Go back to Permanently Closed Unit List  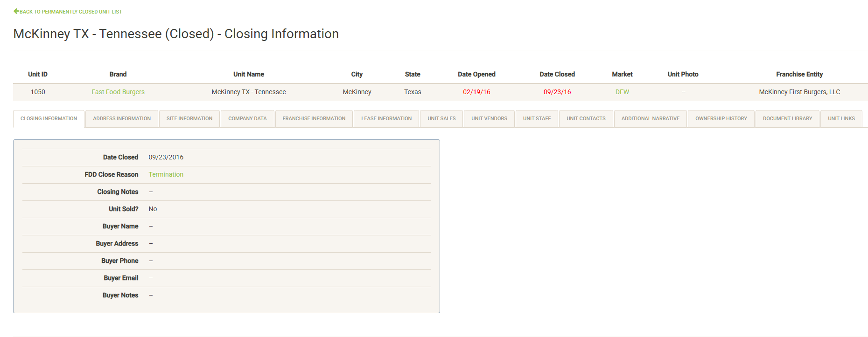click(70, 12)
